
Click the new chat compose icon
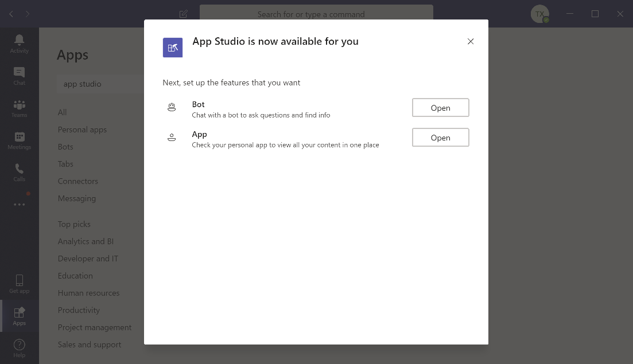tap(183, 14)
